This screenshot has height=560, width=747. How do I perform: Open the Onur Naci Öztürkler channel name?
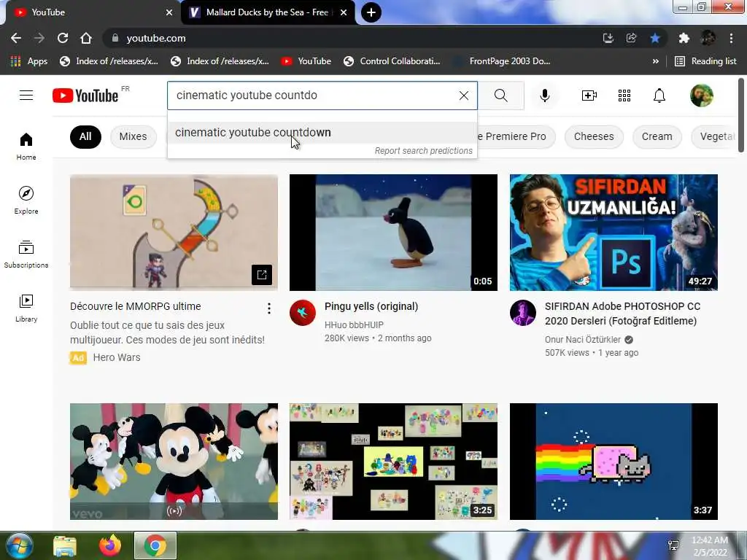tap(583, 340)
